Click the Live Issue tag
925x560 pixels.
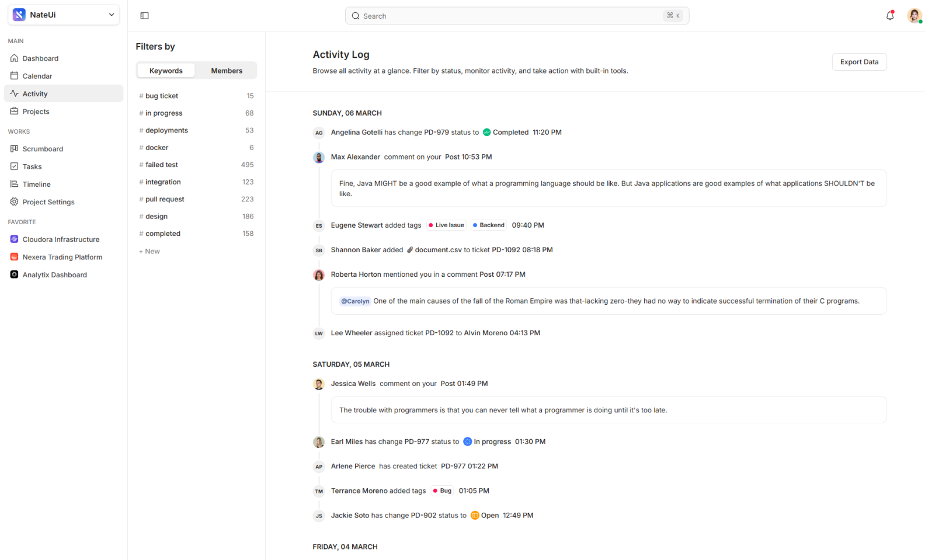(446, 225)
